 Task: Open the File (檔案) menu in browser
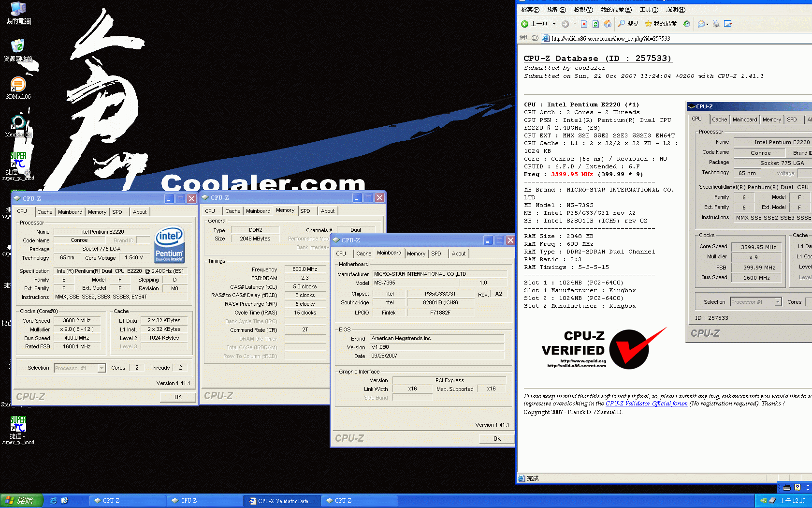pos(530,10)
